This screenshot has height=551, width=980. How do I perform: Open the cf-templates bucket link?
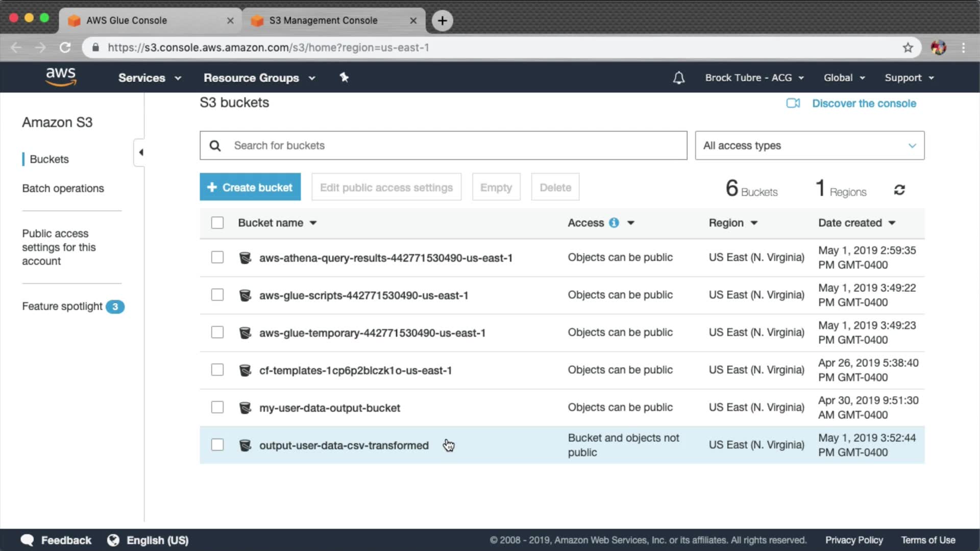(x=355, y=370)
